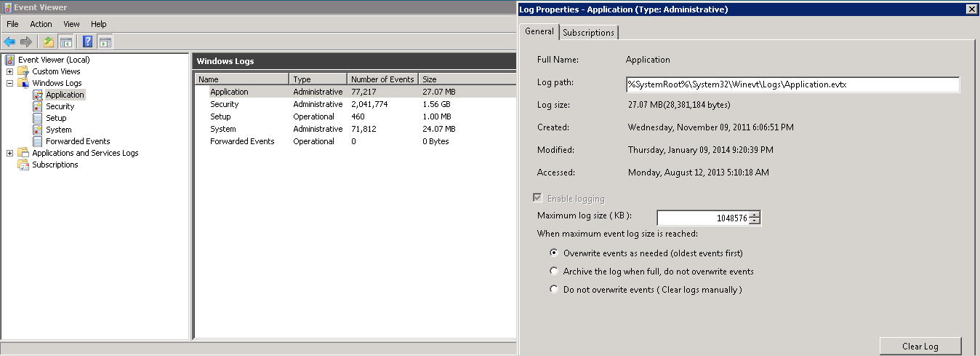Click the 24.07 MB size cell

tap(439, 129)
